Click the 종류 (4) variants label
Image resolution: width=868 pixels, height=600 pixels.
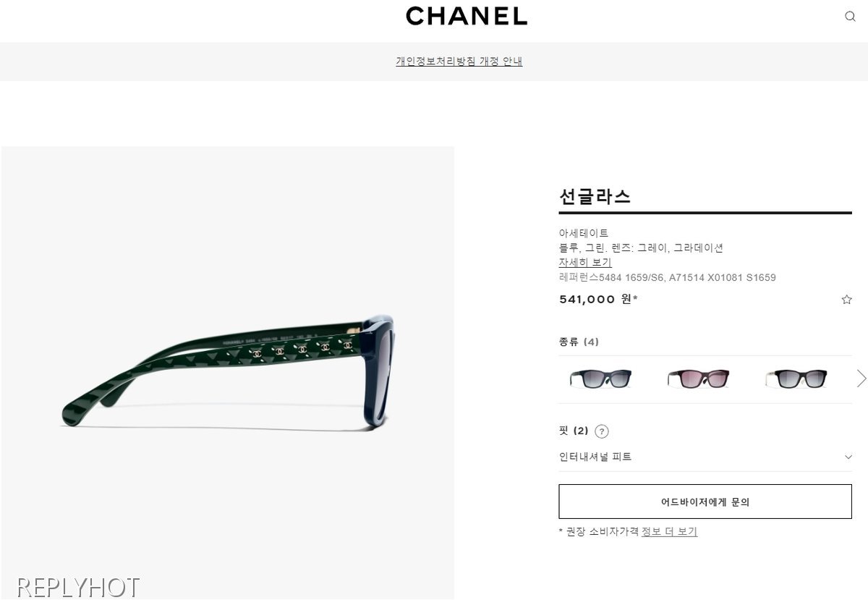coord(579,342)
